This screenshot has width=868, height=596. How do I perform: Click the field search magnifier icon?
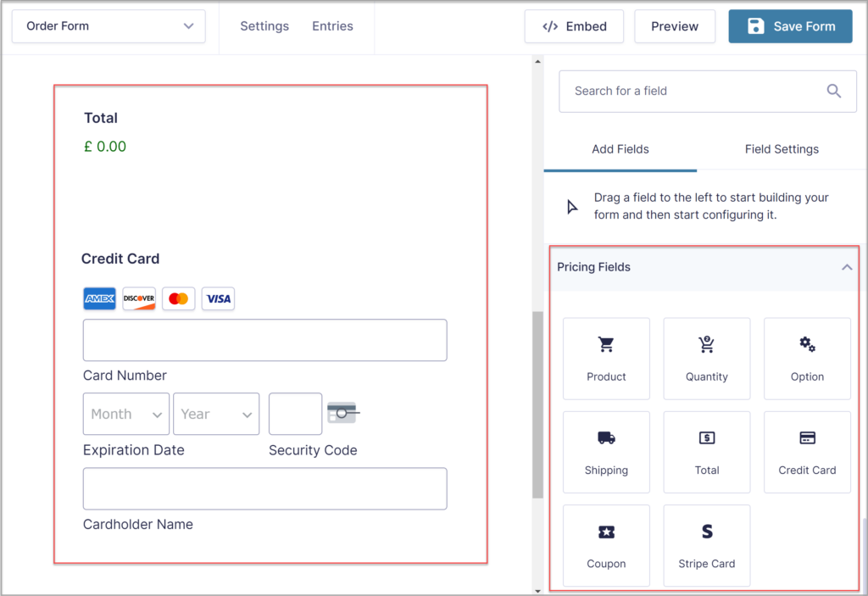coord(833,91)
